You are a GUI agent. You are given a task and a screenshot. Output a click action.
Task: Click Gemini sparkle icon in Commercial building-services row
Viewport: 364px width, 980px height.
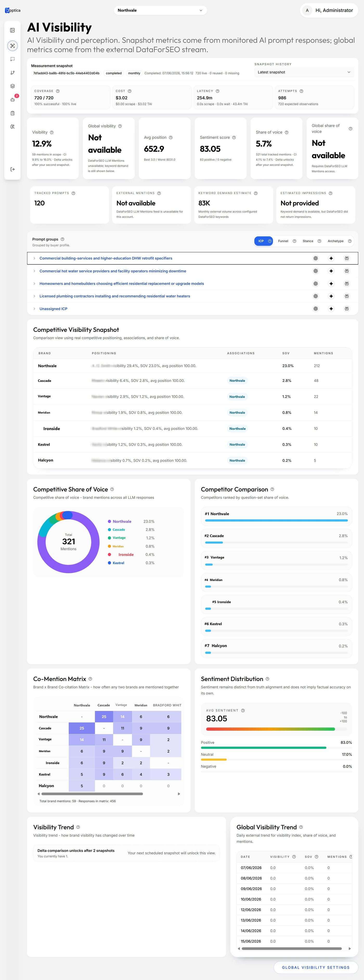coord(331,258)
